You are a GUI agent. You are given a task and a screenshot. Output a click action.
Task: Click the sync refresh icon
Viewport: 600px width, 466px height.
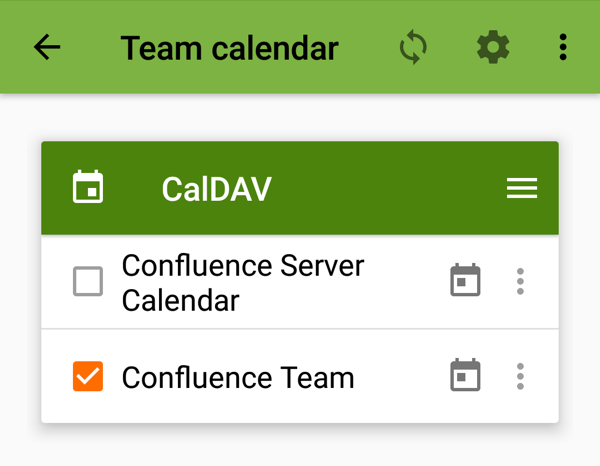413,48
